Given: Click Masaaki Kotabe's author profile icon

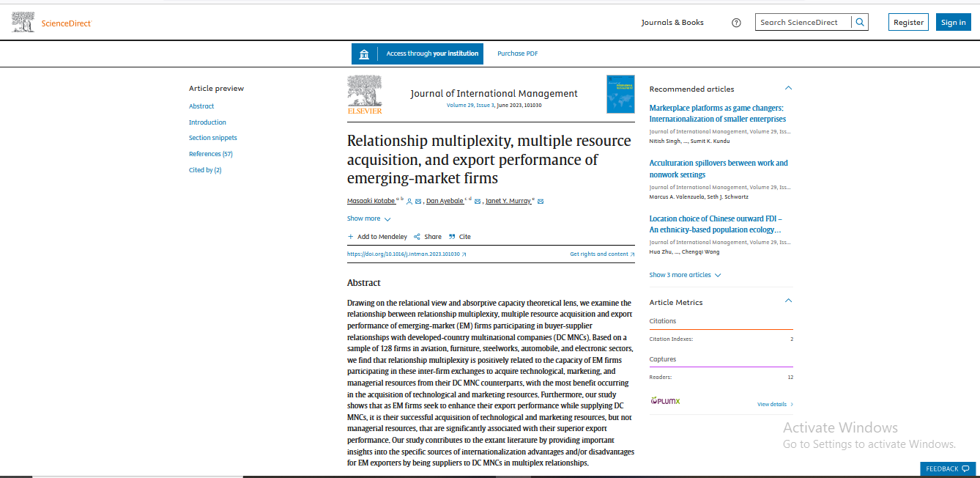Looking at the screenshot, I should point(409,201).
